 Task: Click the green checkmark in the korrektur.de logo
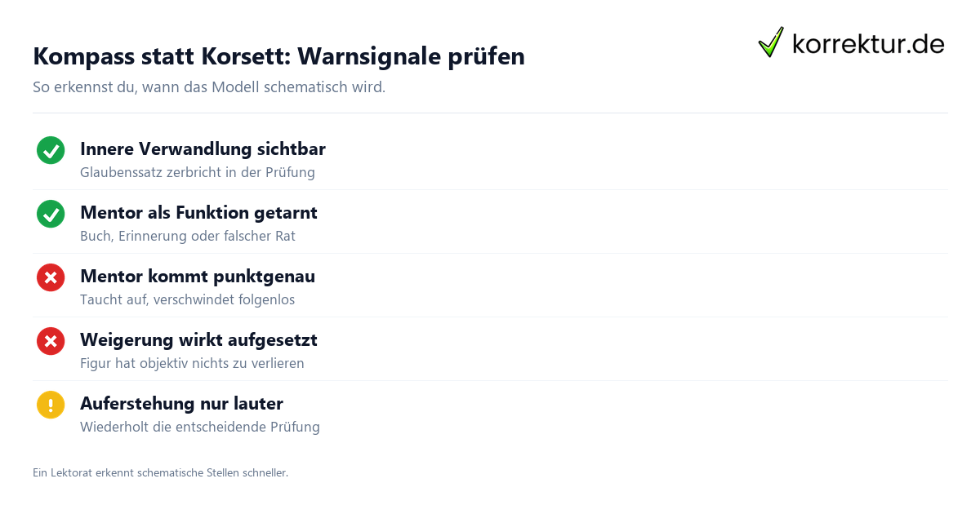coord(771,42)
